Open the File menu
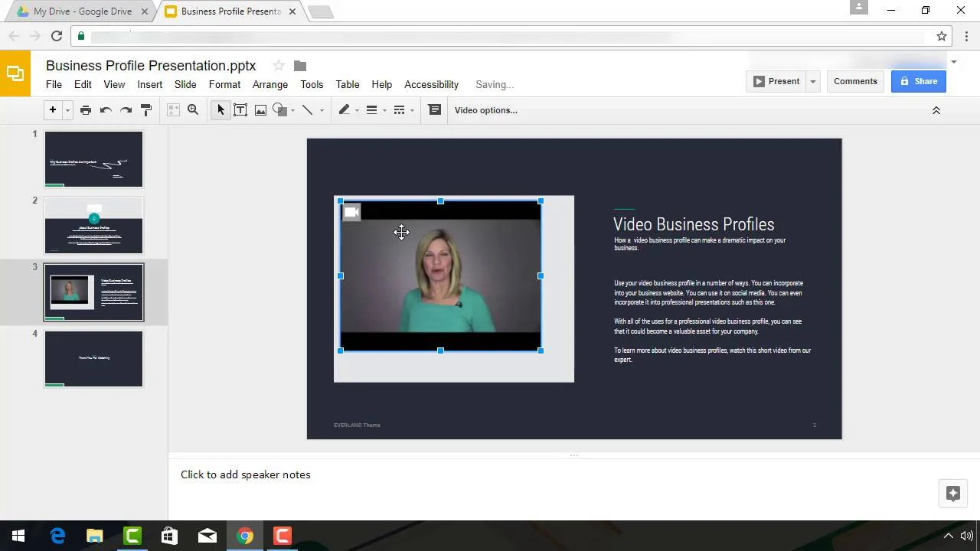This screenshot has height=551, width=980. pos(54,84)
